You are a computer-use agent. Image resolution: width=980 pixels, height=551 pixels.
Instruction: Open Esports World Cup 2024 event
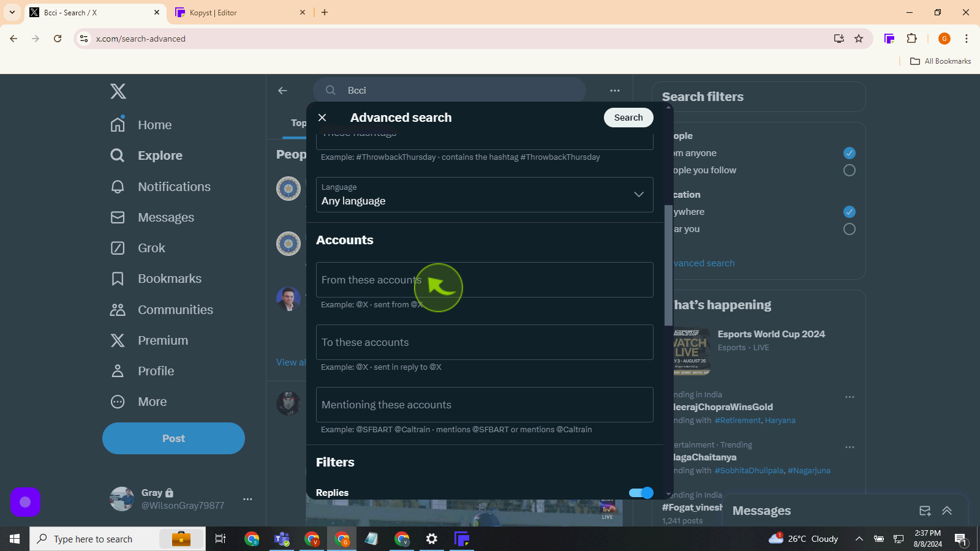click(771, 334)
